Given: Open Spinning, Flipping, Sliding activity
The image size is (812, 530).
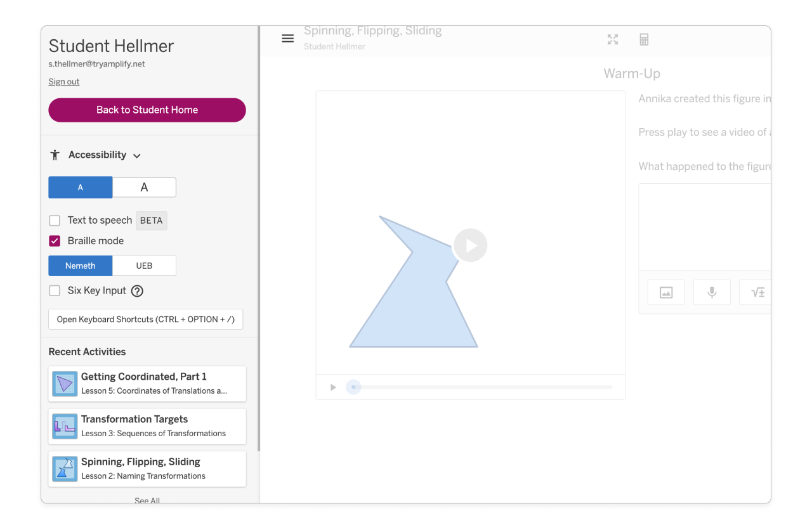Looking at the screenshot, I should tap(147, 469).
